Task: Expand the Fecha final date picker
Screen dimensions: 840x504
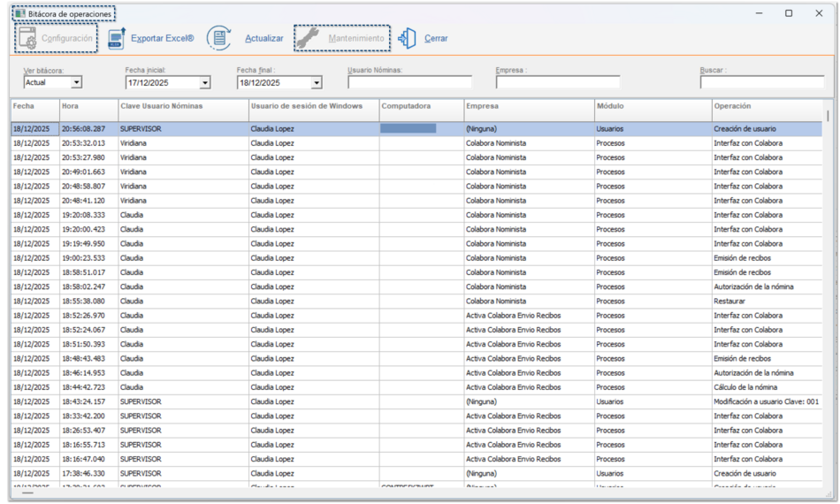Action: (x=317, y=83)
